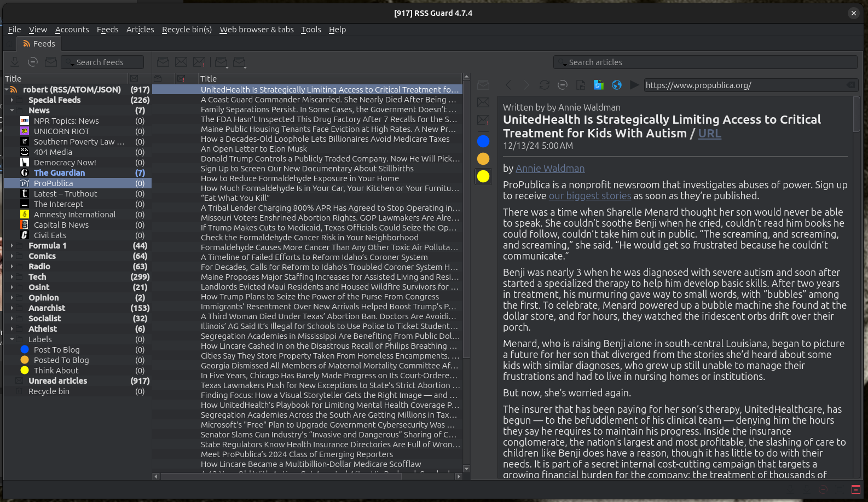Click the page document icon in the browser toolbar
The image size is (868, 502).
[581, 85]
